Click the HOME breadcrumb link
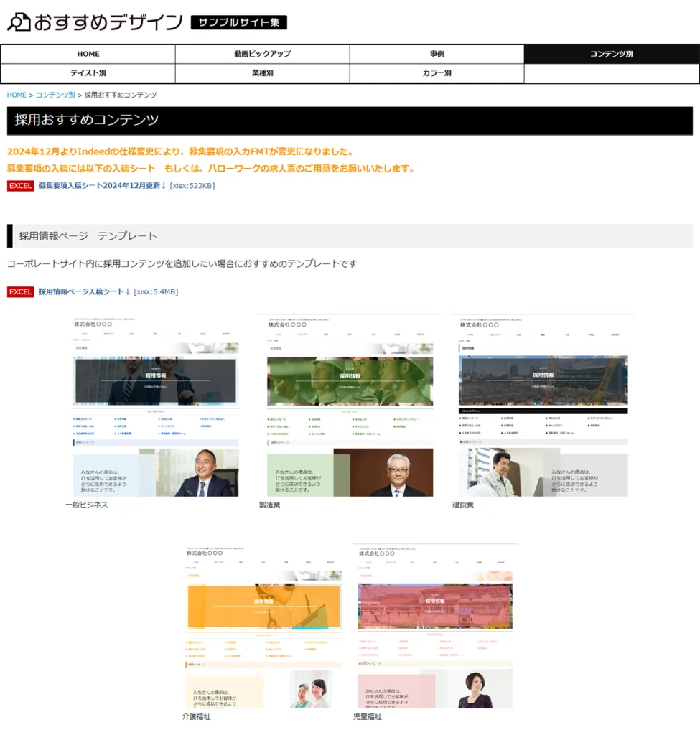 tap(17, 95)
